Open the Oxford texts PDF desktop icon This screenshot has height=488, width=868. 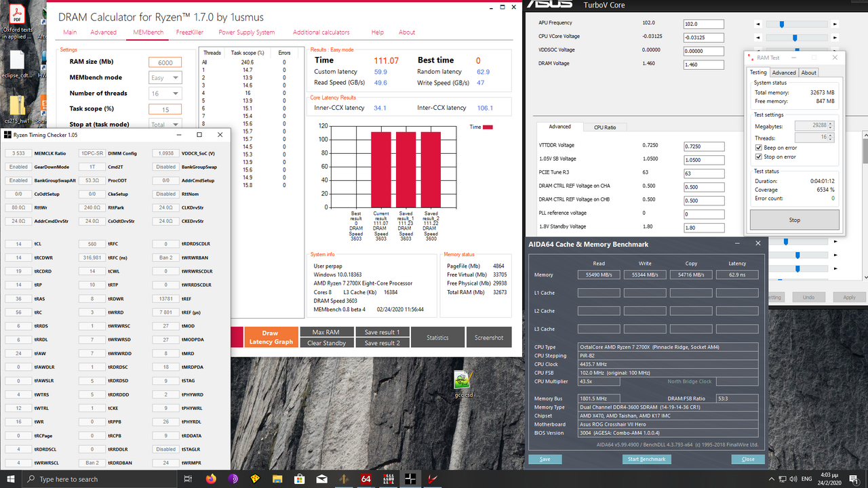[18, 18]
